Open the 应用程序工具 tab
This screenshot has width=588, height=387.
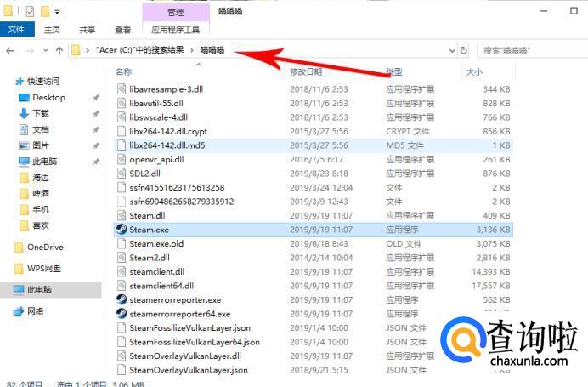click(x=176, y=30)
